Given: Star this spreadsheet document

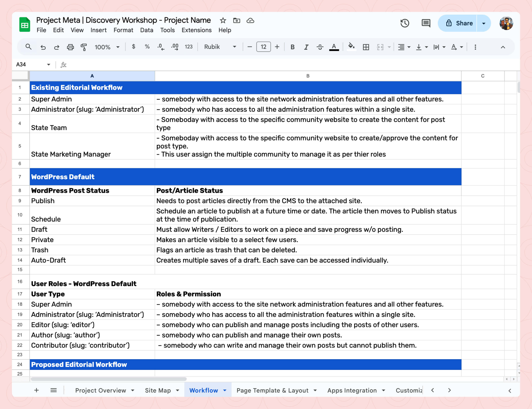Looking at the screenshot, I should [x=223, y=20].
